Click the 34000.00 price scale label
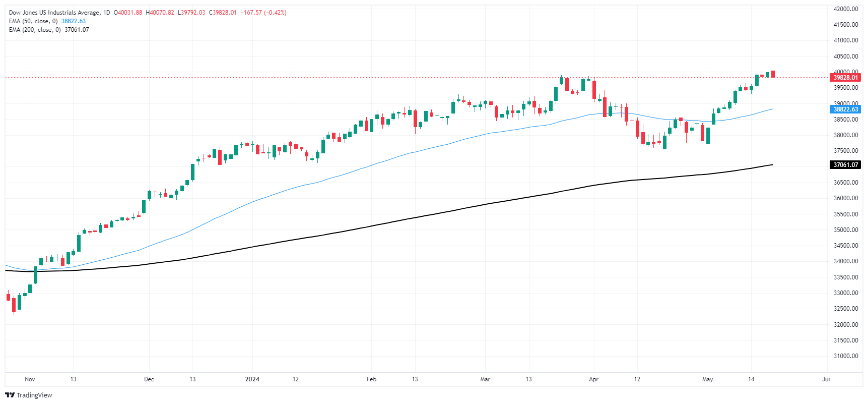868x404 pixels. click(845, 261)
